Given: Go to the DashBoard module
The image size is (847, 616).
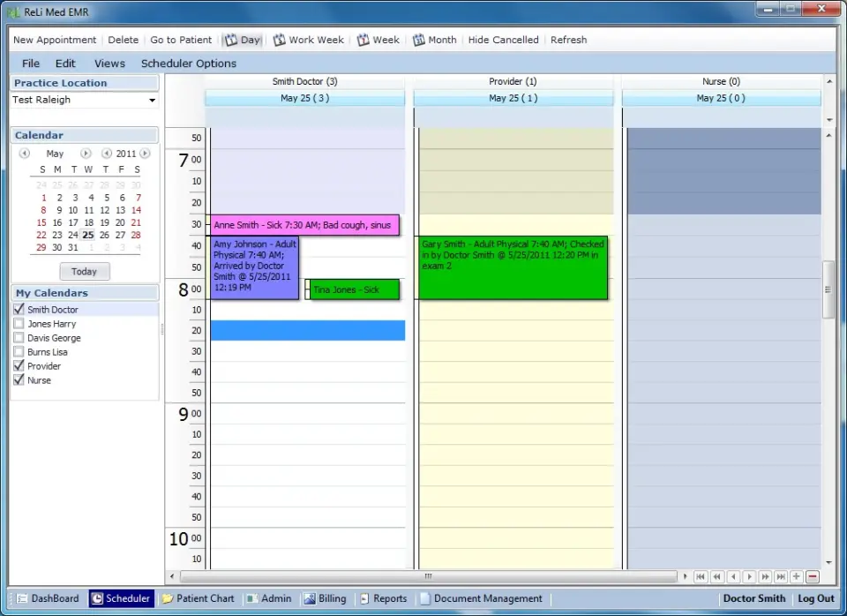Looking at the screenshot, I should [48, 597].
